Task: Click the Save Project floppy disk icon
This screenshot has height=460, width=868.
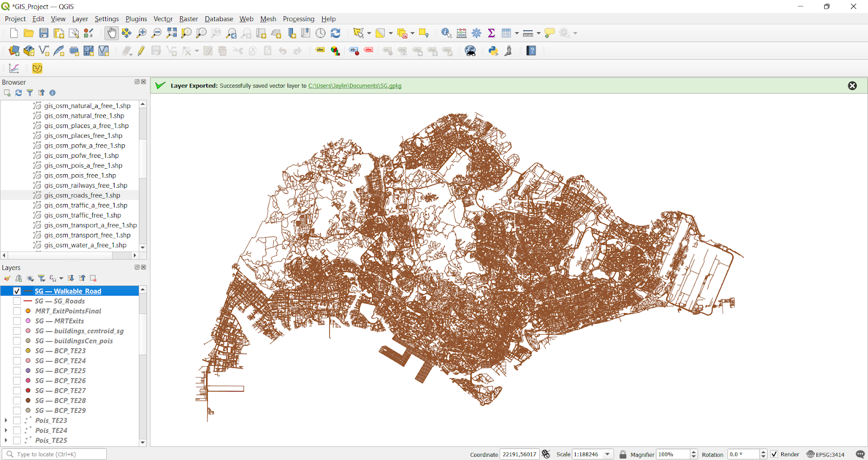Action: coord(44,33)
